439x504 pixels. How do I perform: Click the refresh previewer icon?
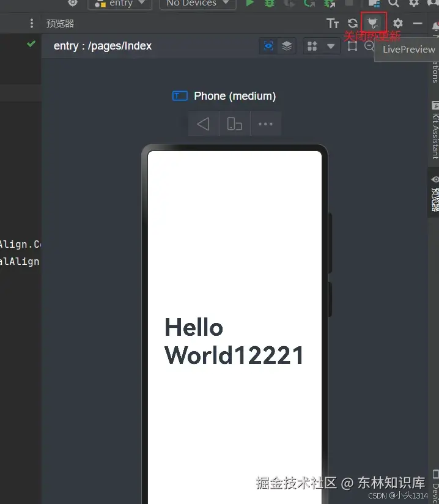(353, 23)
